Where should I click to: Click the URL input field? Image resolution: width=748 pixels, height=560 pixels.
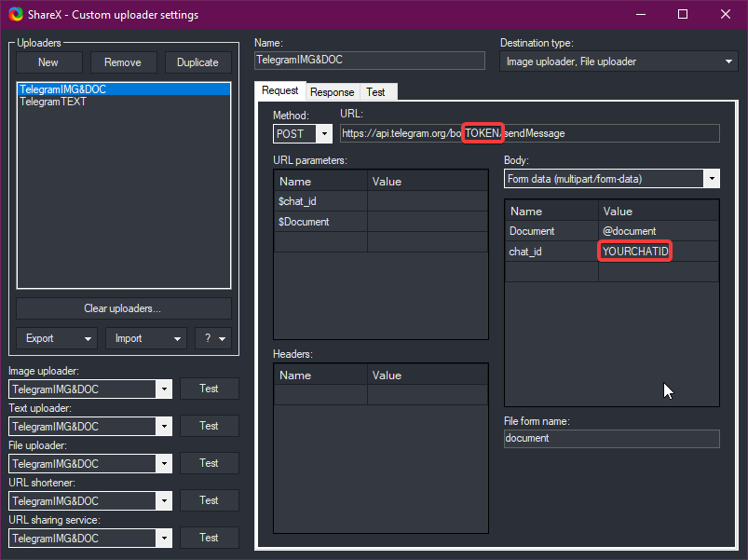529,133
